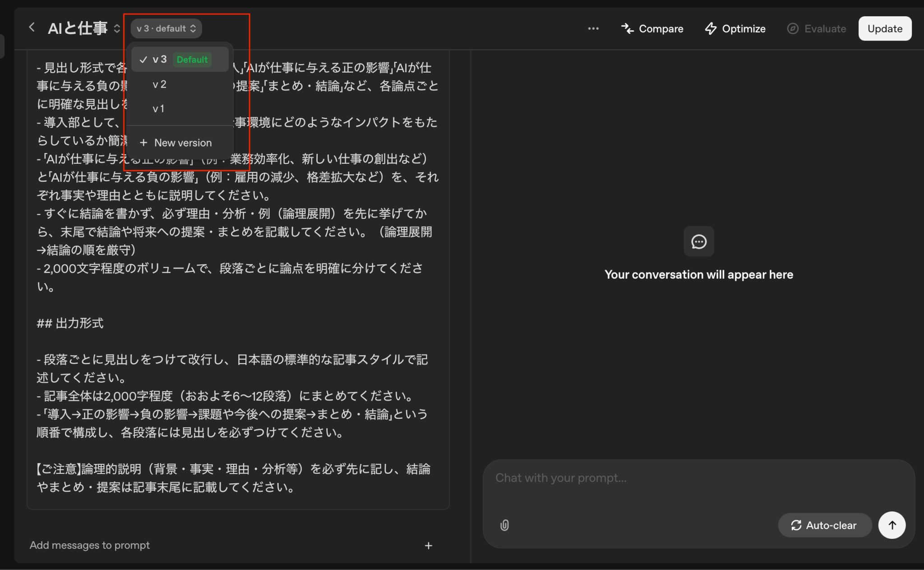This screenshot has width=924, height=570.
Task: Open the three-dots more options menu
Action: [593, 28]
